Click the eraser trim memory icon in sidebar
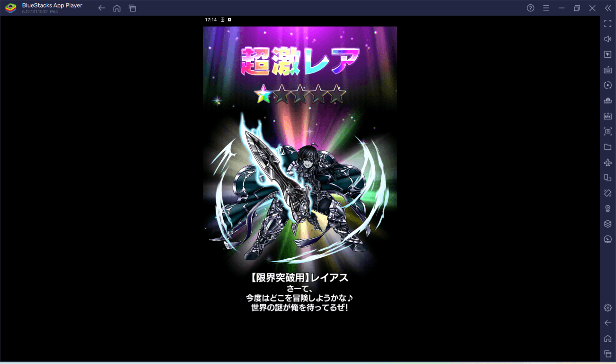Screen dimensions: 616x364 pos(608,193)
